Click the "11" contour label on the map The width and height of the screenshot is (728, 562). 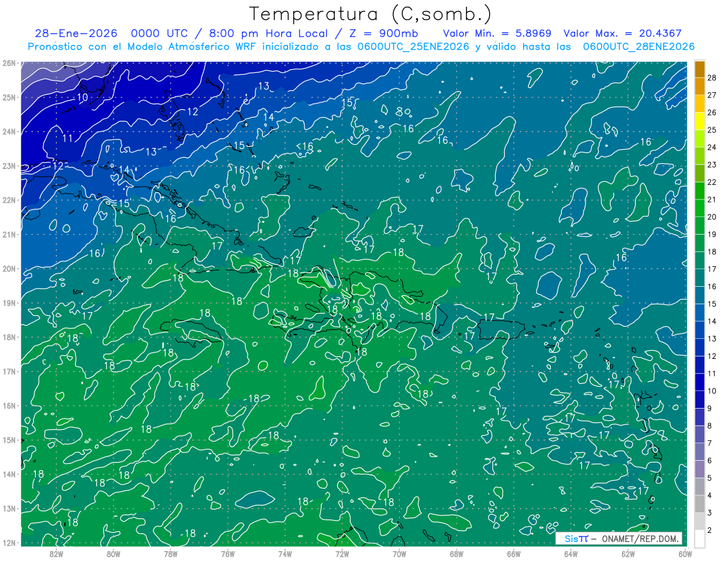(67, 138)
